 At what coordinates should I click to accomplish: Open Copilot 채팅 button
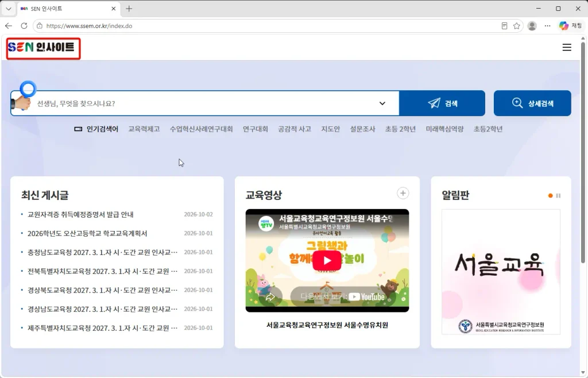pos(570,26)
